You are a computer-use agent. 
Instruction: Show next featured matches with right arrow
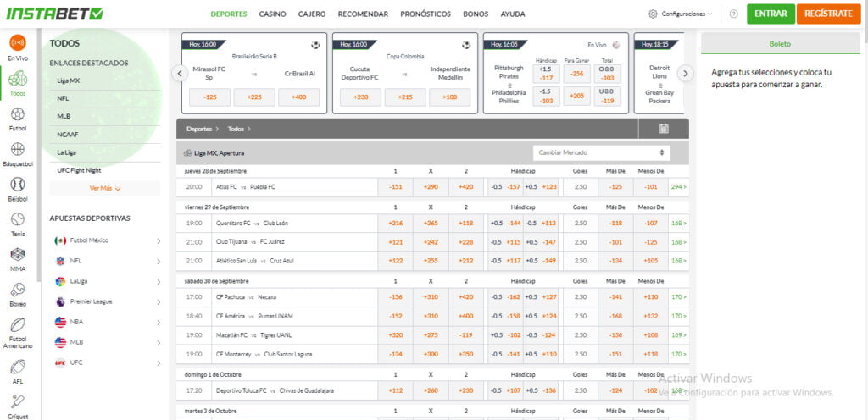pos(685,73)
